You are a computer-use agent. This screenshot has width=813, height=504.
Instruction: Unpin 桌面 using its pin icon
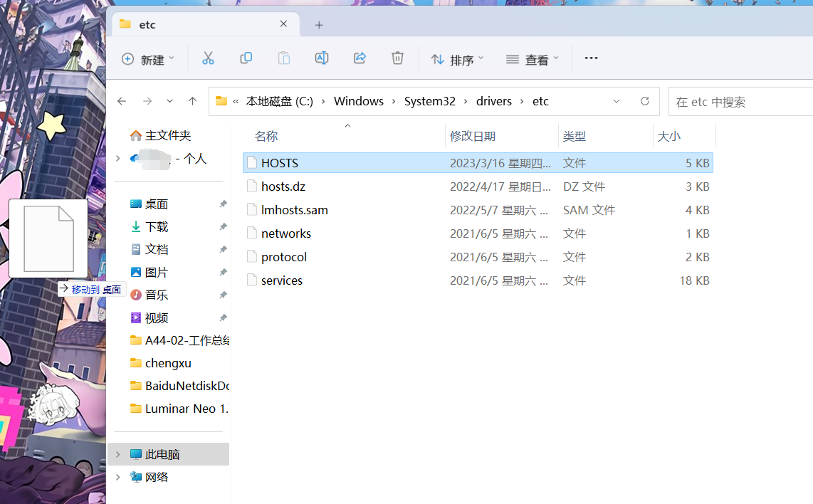[x=223, y=204]
